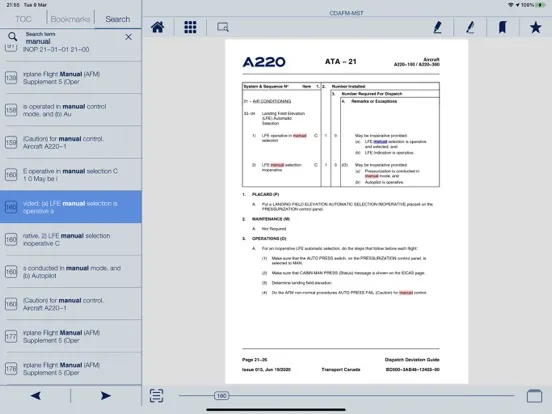The height and width of the screenshot is (414, 552).
Task: Go to the Home screen icon
Action: coord(157,27)
